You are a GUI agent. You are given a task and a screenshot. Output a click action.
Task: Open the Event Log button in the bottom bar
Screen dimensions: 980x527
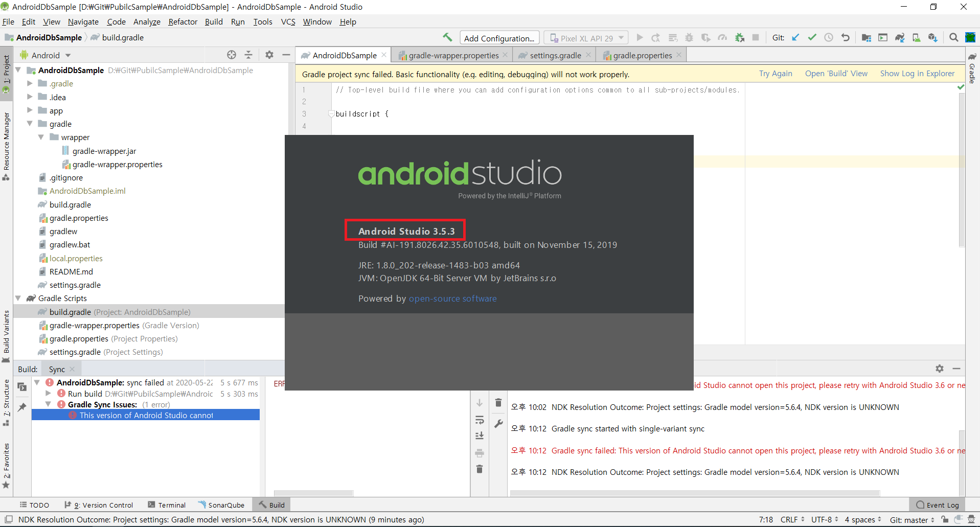(938, 505)
